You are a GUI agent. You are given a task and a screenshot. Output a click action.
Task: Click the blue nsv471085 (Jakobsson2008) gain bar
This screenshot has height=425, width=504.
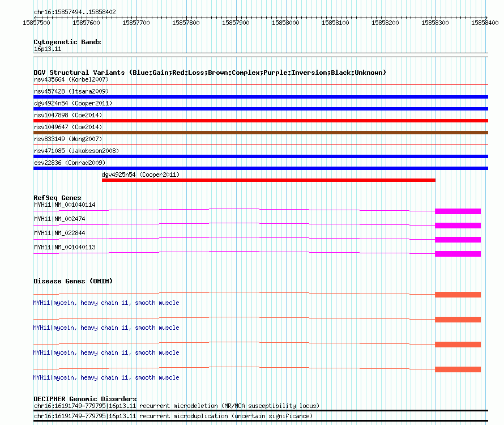coord(260,156)
